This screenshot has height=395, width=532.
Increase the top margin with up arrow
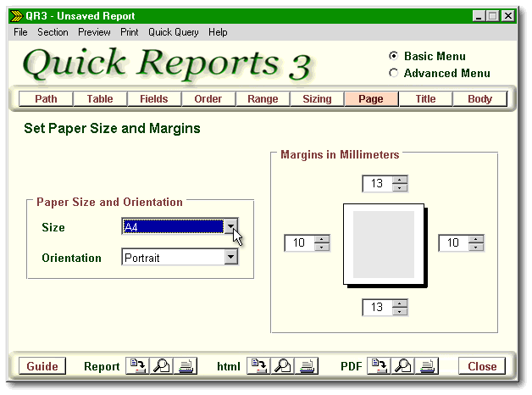[x=400, y=180]
